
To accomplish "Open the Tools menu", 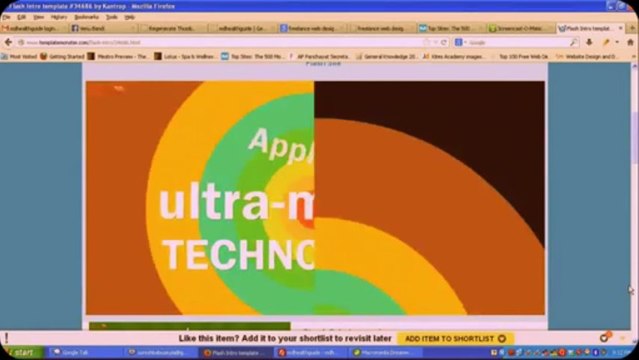I will pos(112,17).
